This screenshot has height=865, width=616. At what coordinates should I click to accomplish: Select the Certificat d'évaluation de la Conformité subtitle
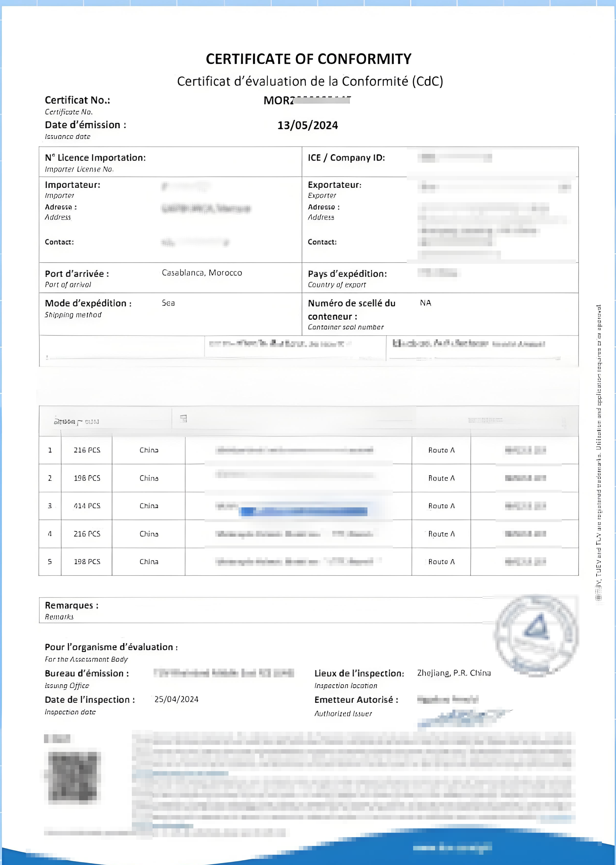pos(310,81)
